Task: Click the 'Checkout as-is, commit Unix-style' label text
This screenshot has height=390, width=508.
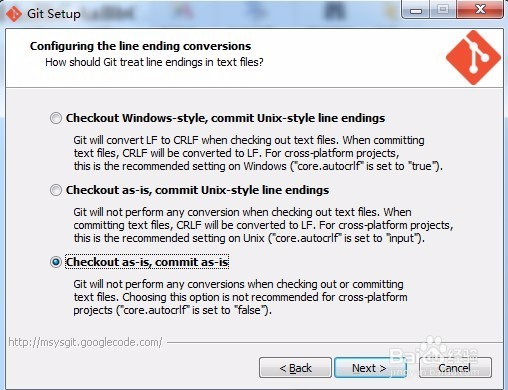Action: tap(197, 190)
